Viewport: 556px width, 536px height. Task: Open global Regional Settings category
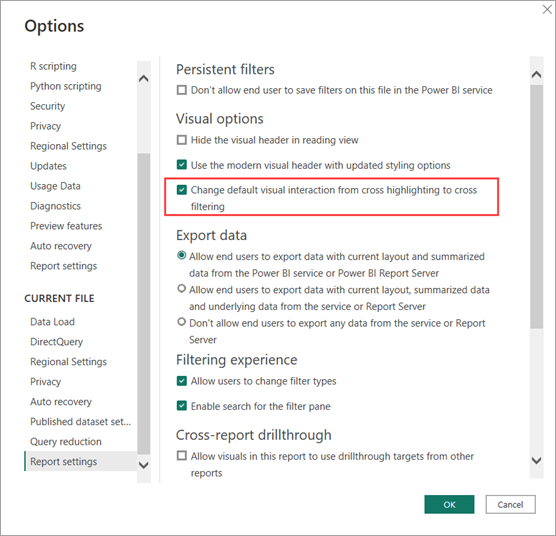click(68, 146)
